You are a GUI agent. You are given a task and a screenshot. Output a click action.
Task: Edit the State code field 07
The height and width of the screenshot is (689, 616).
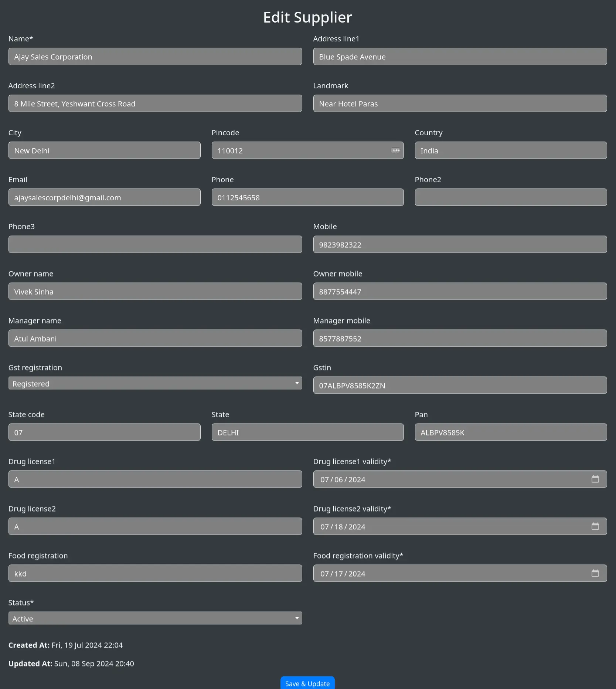(x=105, y=432)
